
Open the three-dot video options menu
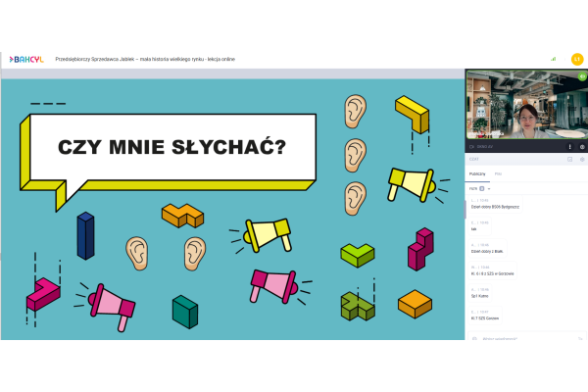pyautogui.click(x=570, y=145)
